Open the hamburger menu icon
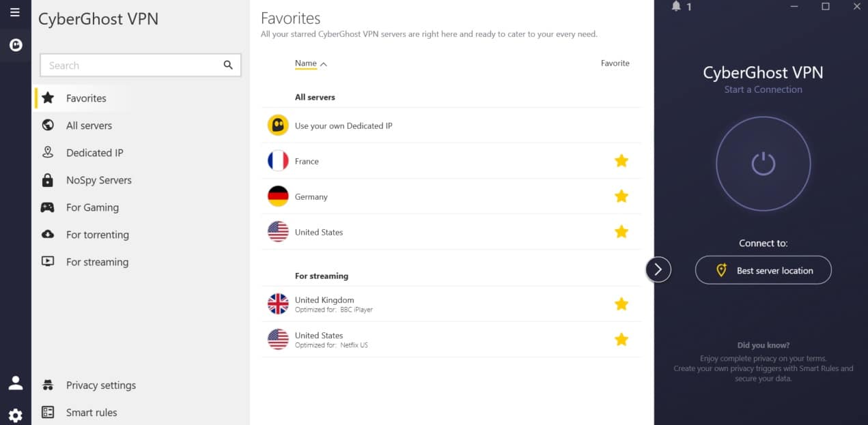Image resolution: width=868 pixels, height=425 pixels. click(x=15, y=12)
